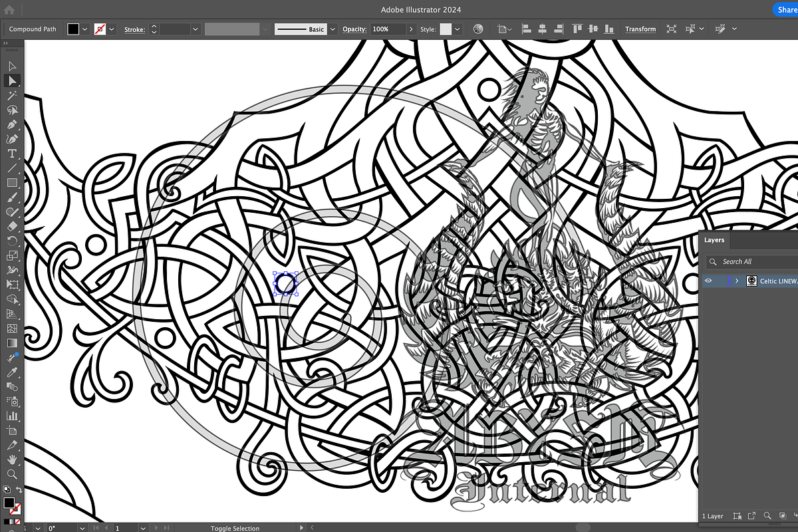
Task: Select the Curvature tool
Action: [x=12, y=139]
